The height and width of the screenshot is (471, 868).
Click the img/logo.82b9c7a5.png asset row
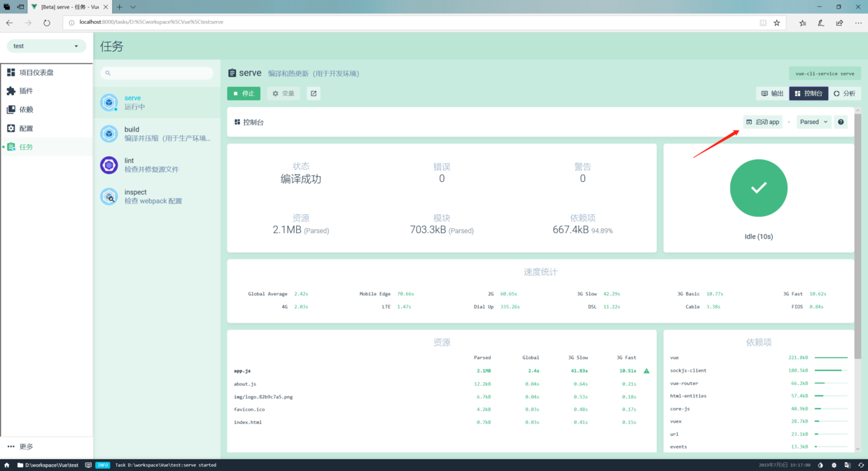pos(442,397)
